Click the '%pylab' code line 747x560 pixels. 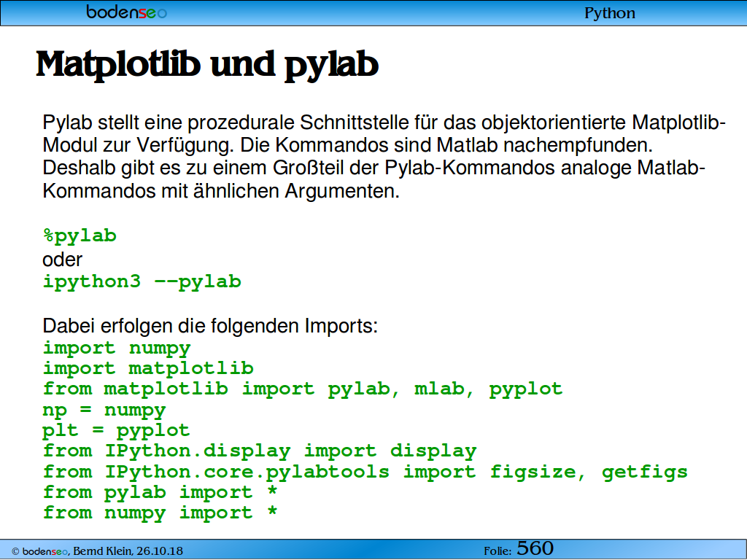coord(80,236)
